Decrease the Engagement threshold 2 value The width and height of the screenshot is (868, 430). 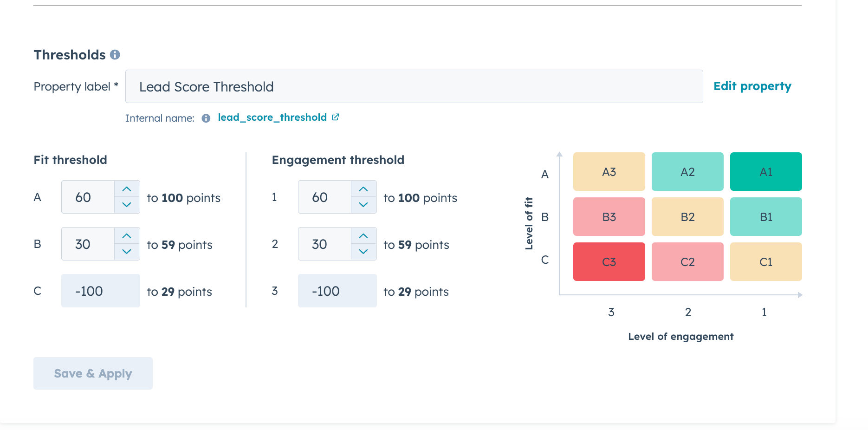point(363,252)
